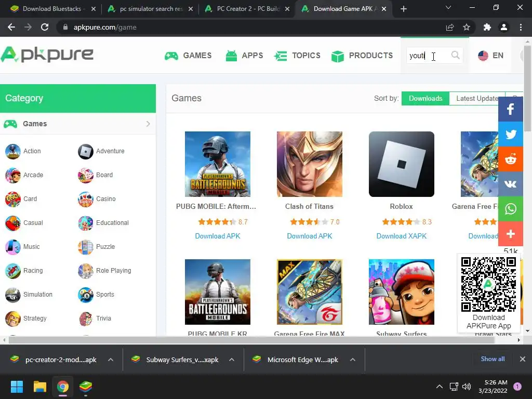This screenshot has height=399, width=532.
Task: Select the Action category icon
Action: pos(13,151)
